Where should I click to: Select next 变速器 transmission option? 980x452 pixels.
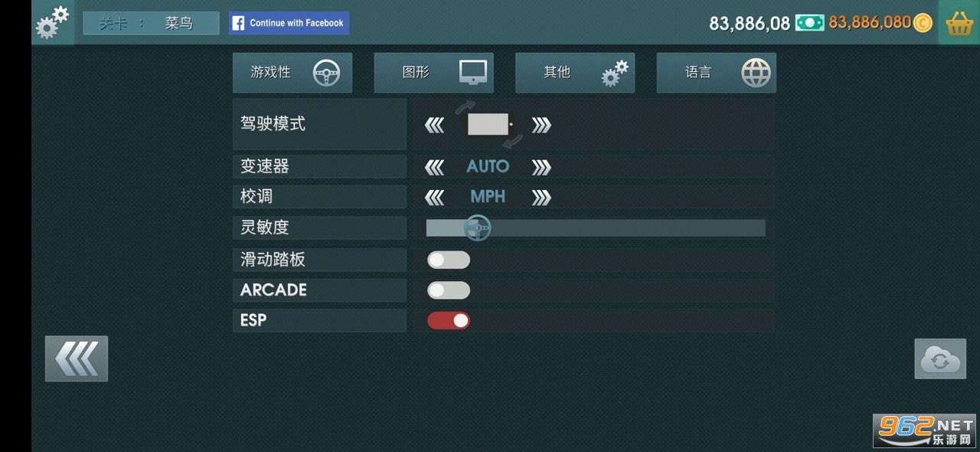541,167
